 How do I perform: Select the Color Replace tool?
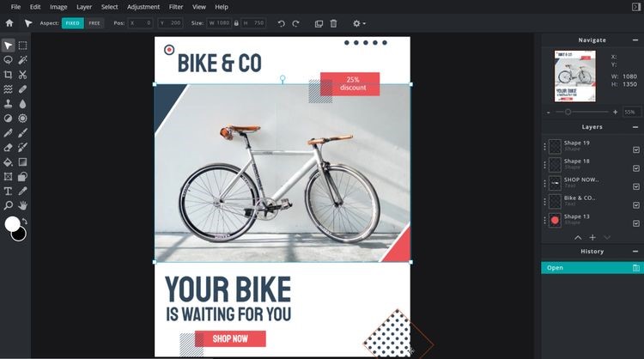[22, 148]
